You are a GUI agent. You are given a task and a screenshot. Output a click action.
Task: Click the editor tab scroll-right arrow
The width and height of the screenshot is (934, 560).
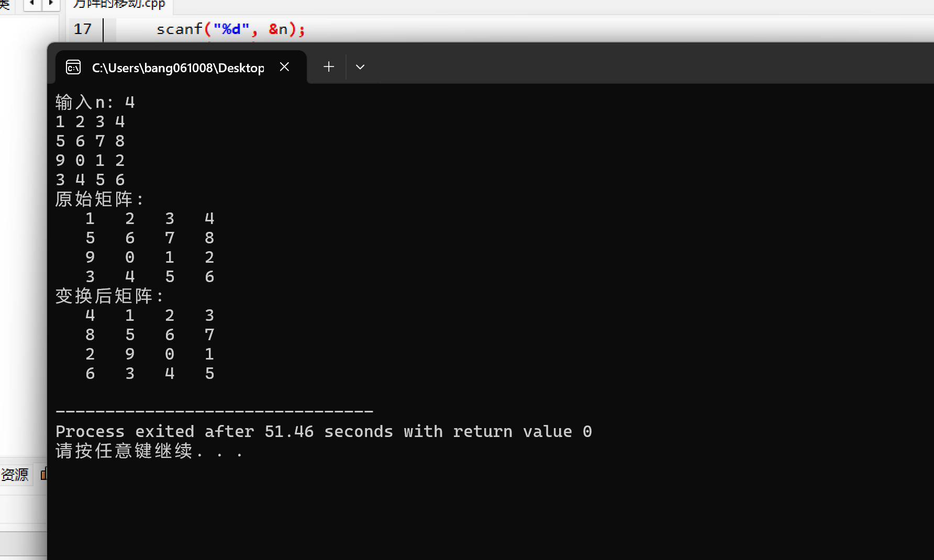(x=51, y=4)
